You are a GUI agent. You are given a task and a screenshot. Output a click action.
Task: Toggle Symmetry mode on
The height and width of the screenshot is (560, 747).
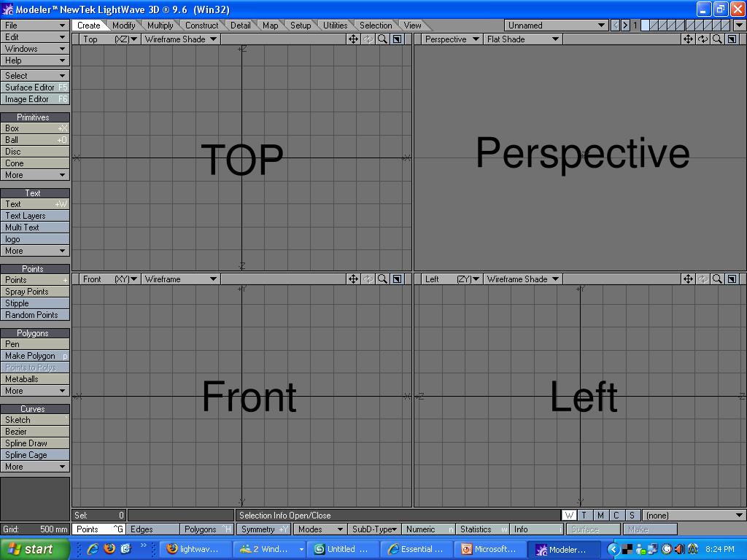click(263, 529)
